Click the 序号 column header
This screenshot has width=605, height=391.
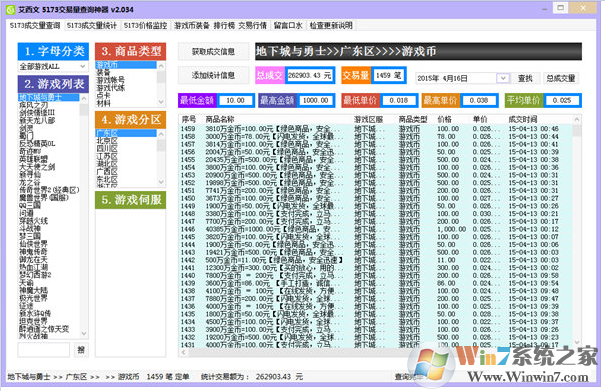[x=189, y=120]
